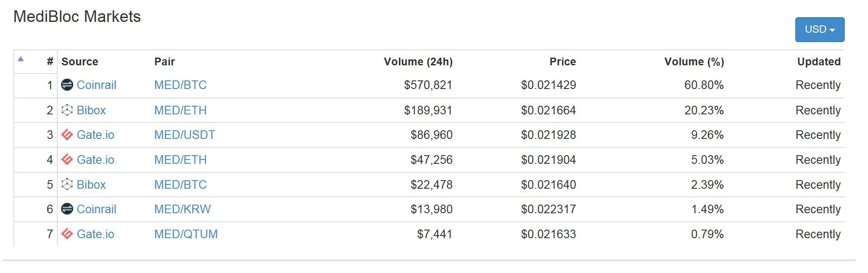Open the MED/BTC pair on Coinrail
868x273 pixels.
pos(180,85)
